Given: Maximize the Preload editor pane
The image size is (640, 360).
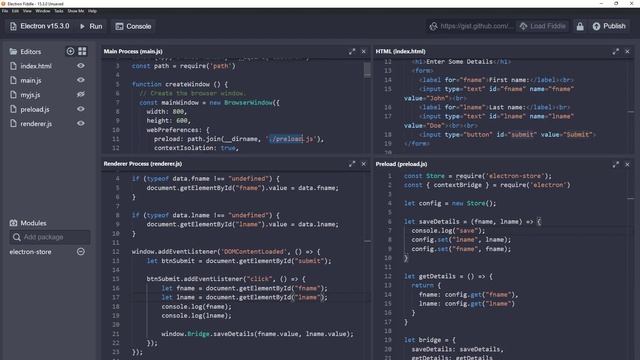Looking at the screenshot, I should [616, 164].
